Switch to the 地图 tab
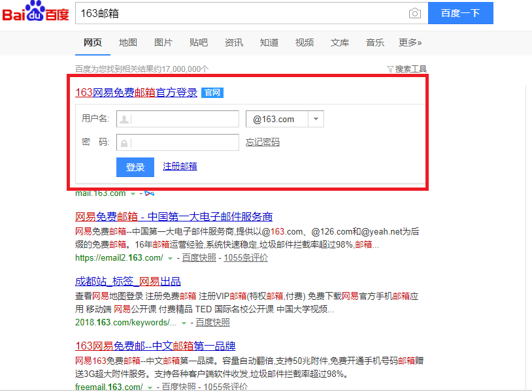Image resolution: width=532 pixels, height=392 pixels. tap(128, 42)
